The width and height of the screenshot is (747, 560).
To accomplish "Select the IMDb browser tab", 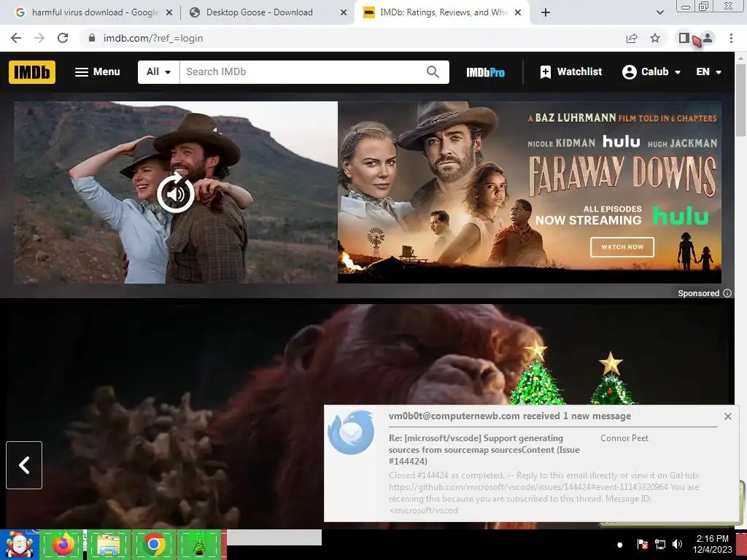I will click(x=443, y=12).
